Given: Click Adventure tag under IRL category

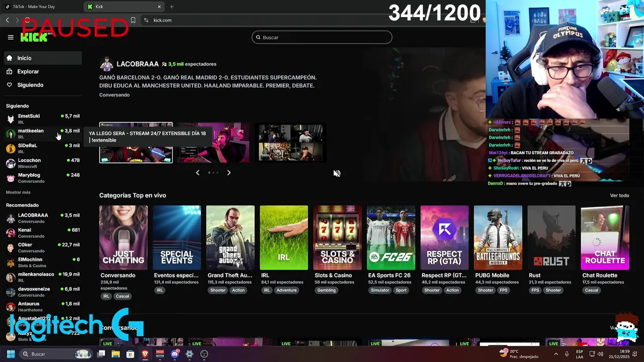Looking at the screenshot, I should [x=286, y=290].
